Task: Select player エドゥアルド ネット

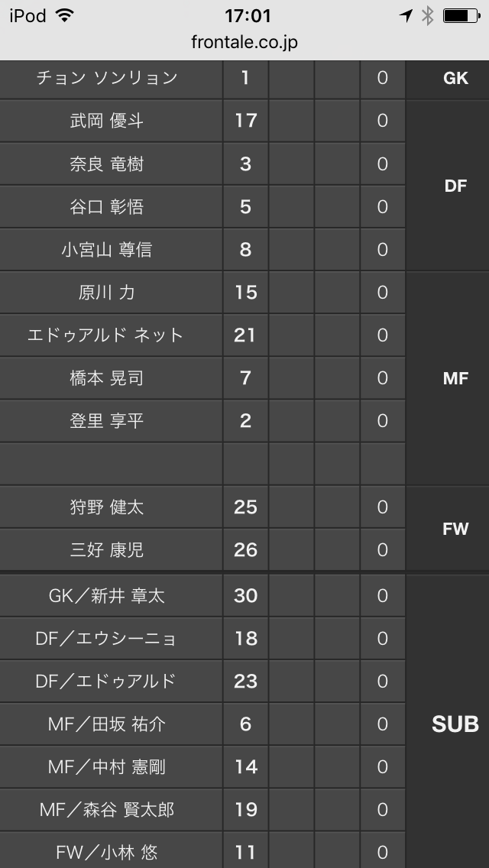Action: [105, 335]
